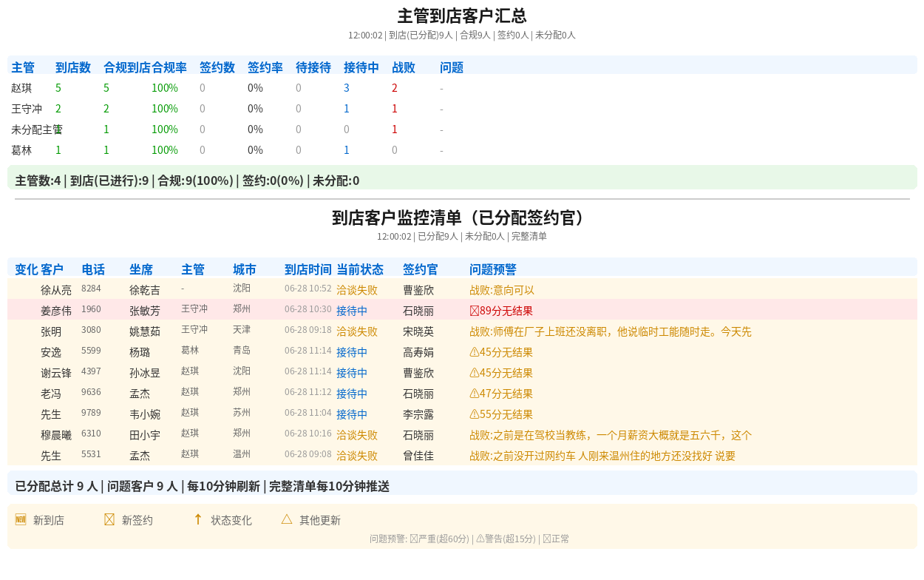Click the 主管数:4 summary bar

(462, 178)
